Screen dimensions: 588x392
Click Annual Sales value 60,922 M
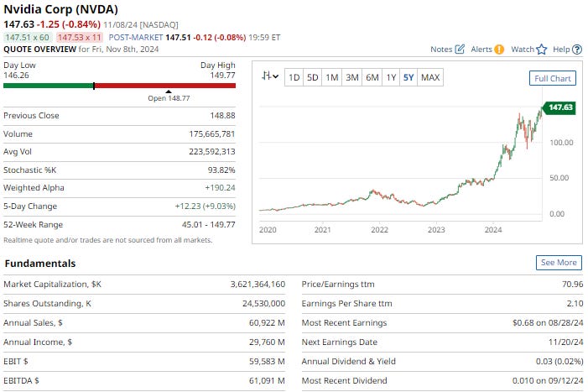click(x=267, y=322)
